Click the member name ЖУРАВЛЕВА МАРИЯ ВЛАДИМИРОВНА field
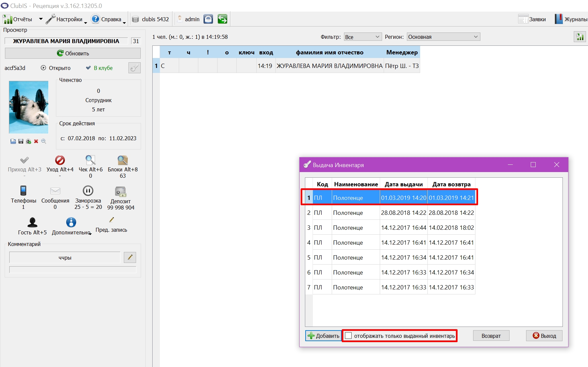Viewport: 588px width, 367px height. 66,41
